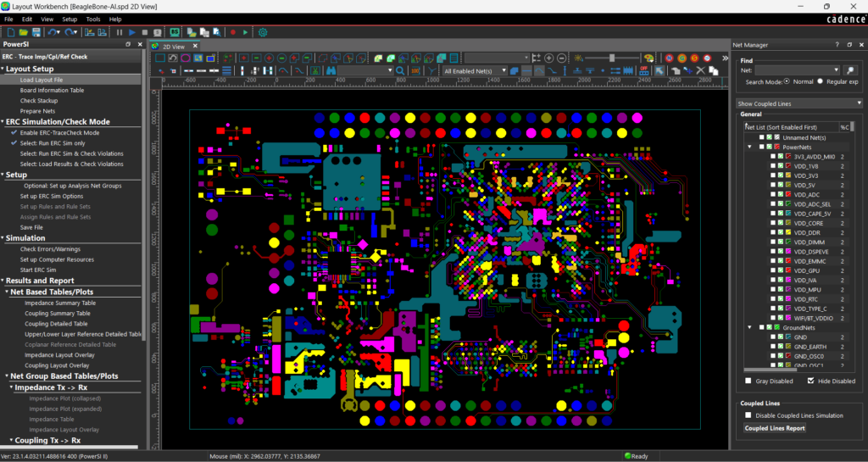The height and width of the screenshot is (462, 868).
Task: Collapse the Layout Setup section
Action: [3, 70]
